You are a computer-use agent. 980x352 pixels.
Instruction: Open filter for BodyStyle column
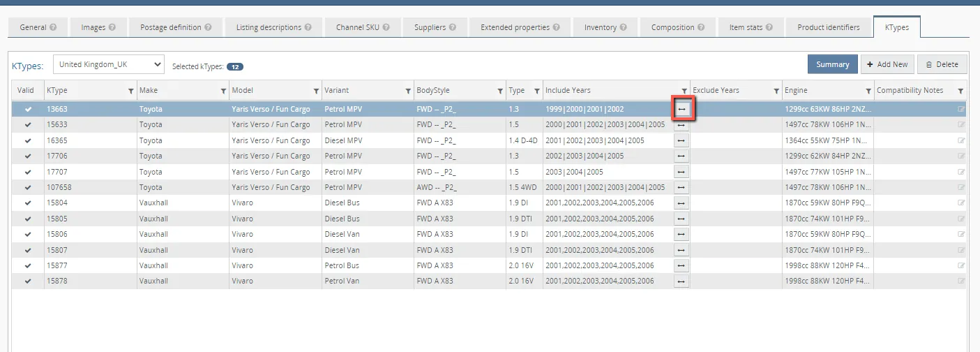[x=500, y=91]
